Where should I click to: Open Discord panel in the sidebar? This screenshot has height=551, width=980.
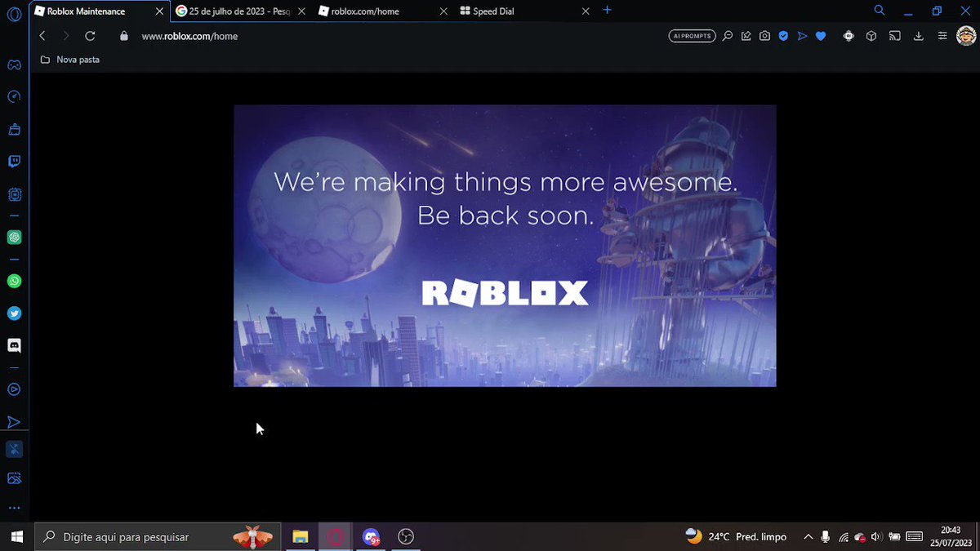pos(14,345)
